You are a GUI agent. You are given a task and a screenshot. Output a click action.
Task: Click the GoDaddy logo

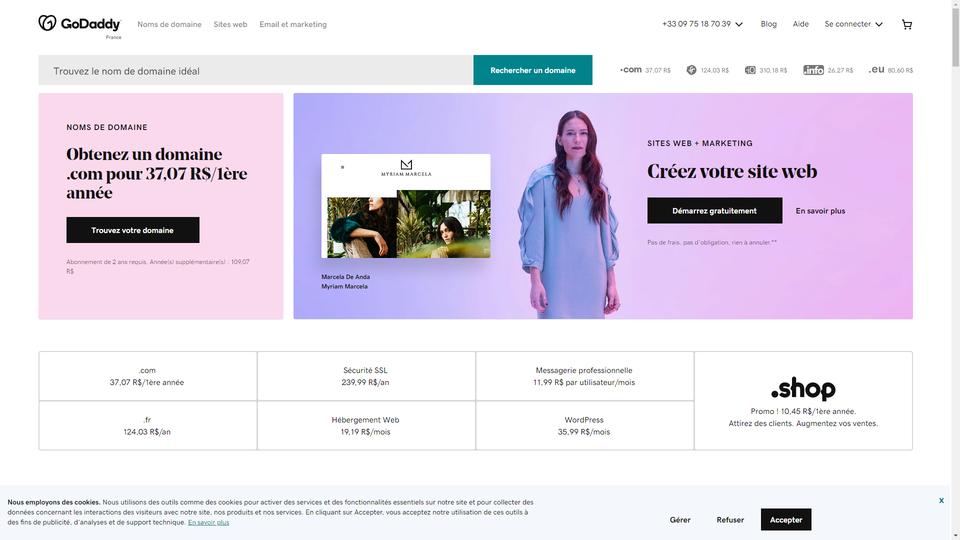click(80, 24)
